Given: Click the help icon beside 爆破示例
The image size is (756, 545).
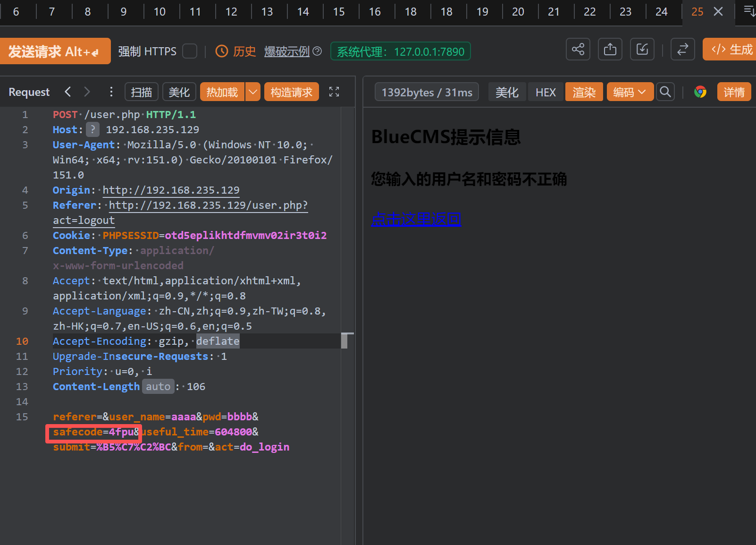Looking at the screenshot, I should coord(317,51).
